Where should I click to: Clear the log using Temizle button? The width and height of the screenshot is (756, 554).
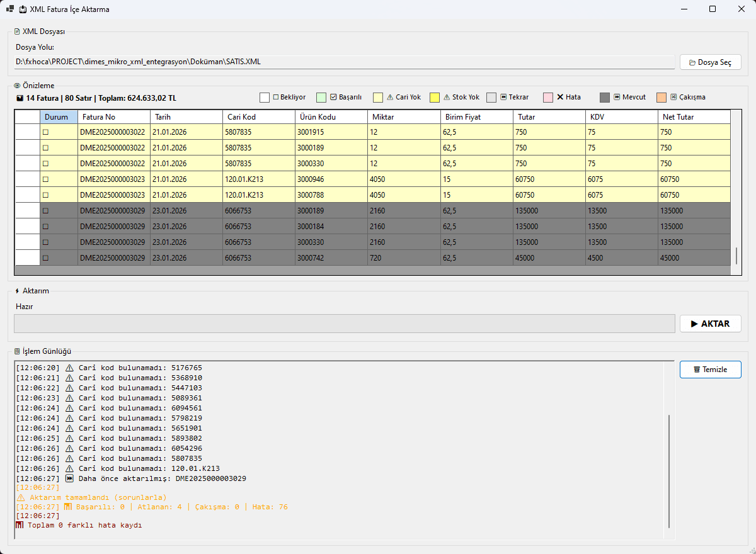point(710,370)
